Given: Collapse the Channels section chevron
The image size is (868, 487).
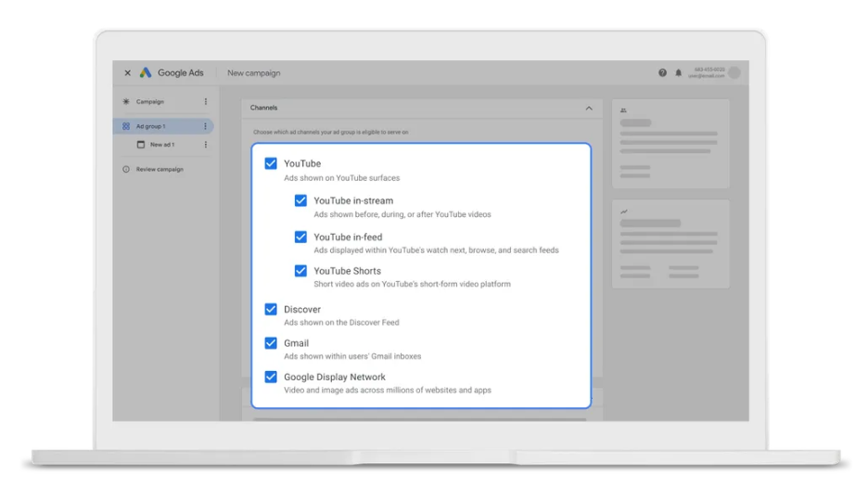Looking at the screenshot, I should click(589, 109).
